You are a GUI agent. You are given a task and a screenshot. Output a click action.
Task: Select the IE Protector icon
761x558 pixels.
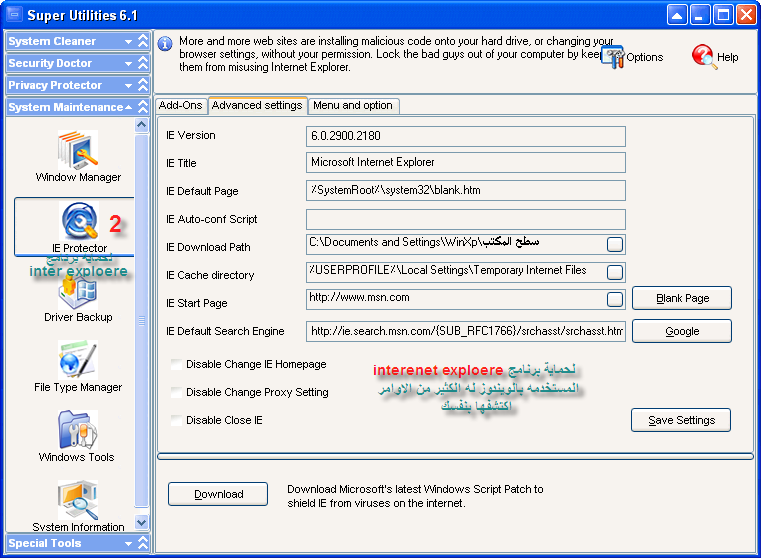click(79, 221)
